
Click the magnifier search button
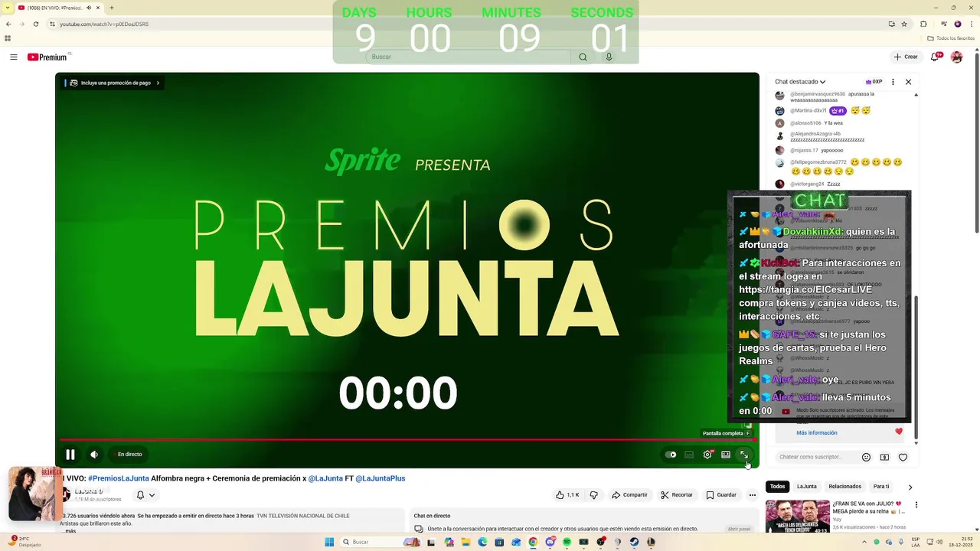coord(583,57)
